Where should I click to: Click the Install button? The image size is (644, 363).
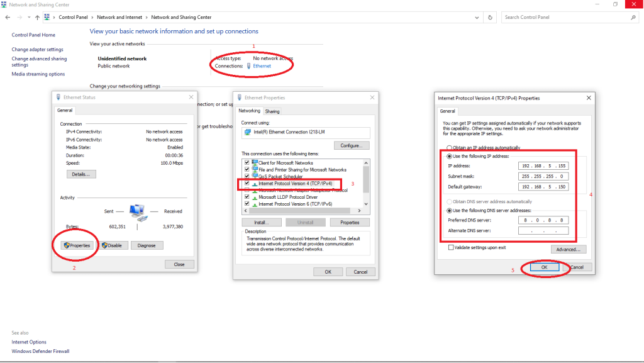coord(262,222)
